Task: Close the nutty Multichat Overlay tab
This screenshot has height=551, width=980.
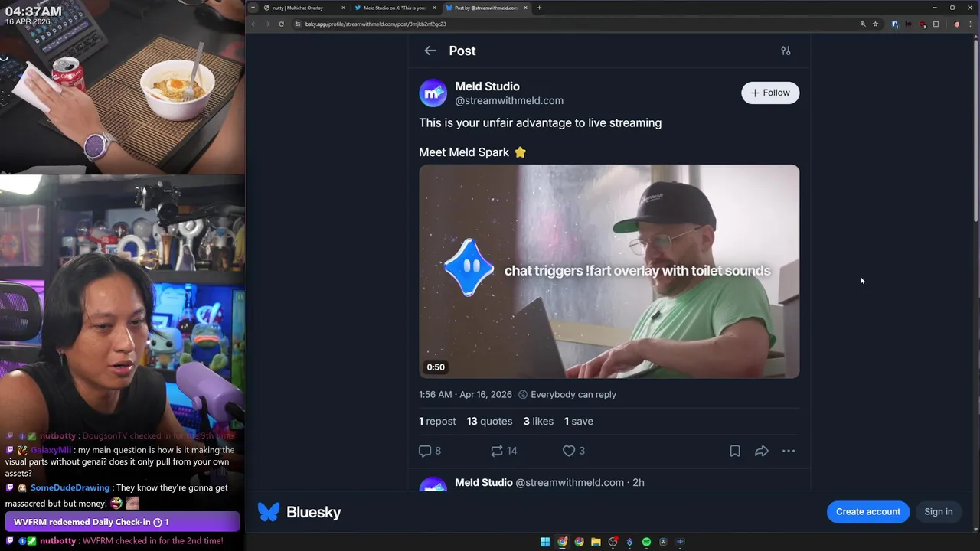Action: tap(343, 8)
